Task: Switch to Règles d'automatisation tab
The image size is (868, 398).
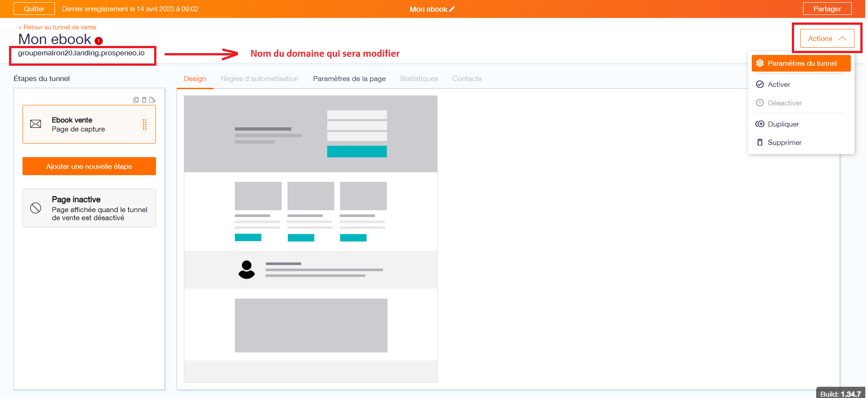Action: point(260,79)
